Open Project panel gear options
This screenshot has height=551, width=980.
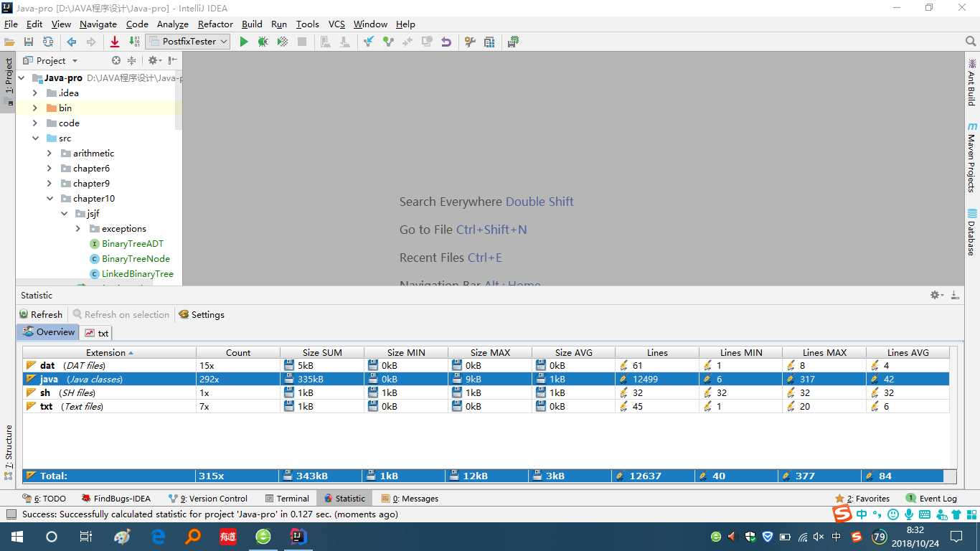pyautogui.click(x=154, y=61)
